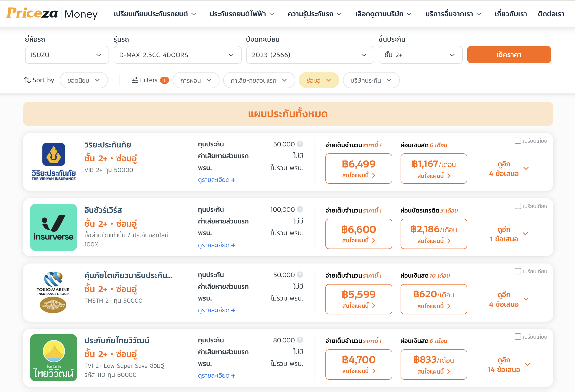575x392 pixels.
Task: Click the Tokio Marine logo
Action: (x=53, y=292)
